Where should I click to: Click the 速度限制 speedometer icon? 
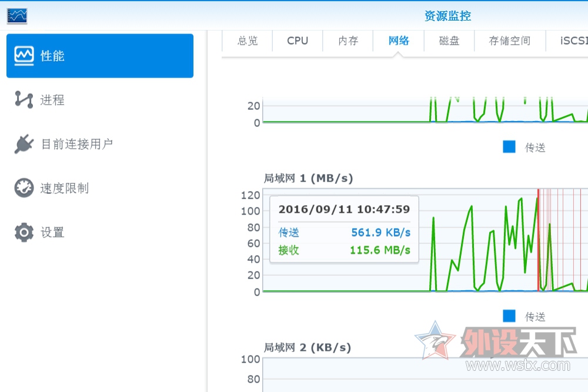click(x=24, y=187)
